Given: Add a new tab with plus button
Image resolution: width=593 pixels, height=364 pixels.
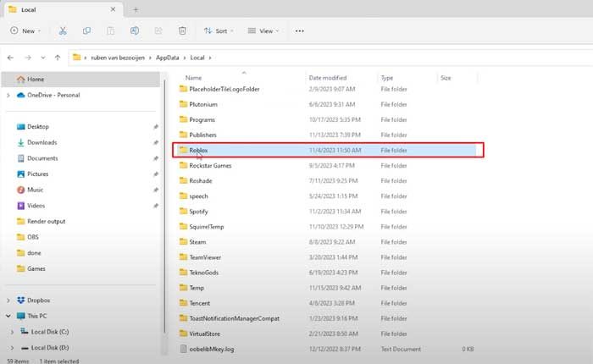Looking at the screenshot, I should tap(136, 8).
